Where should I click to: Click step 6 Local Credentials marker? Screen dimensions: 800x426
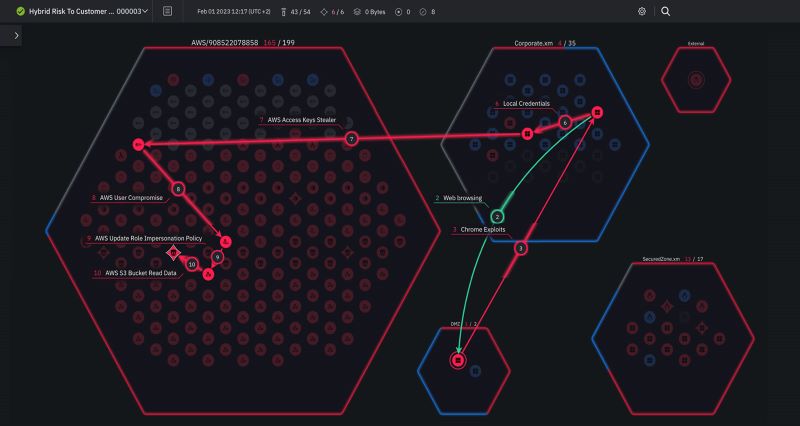(565, 122)
